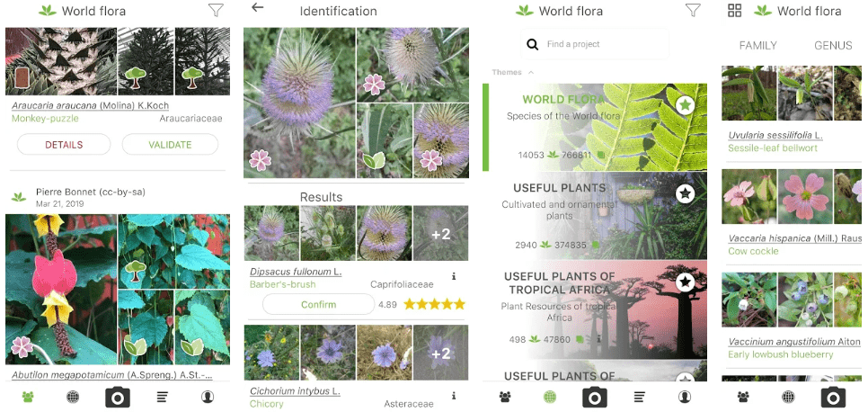The width and height of the screenshot is (868, 412).
Task: Open filter funnel above the Find a project field
Action: 693,11
